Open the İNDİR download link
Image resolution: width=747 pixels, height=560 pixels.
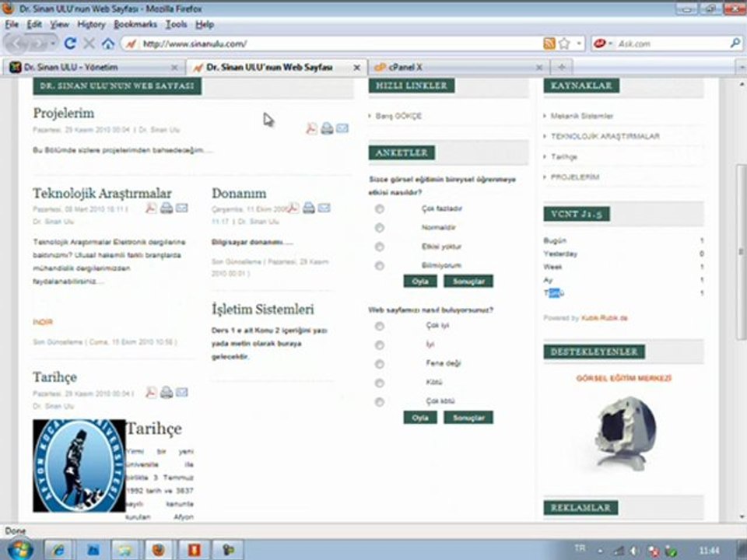tap(43, 322)
